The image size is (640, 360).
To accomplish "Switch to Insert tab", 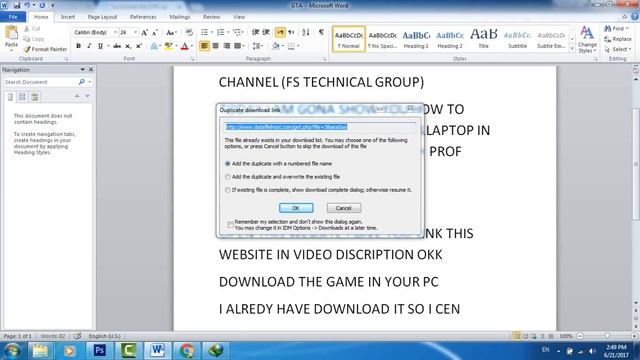I will [68, 17].
